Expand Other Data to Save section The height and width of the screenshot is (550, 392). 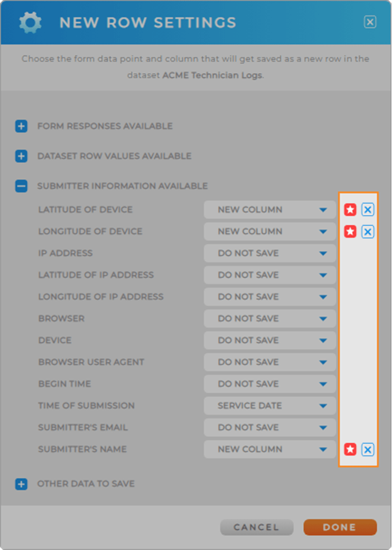[x=21, y=484]
